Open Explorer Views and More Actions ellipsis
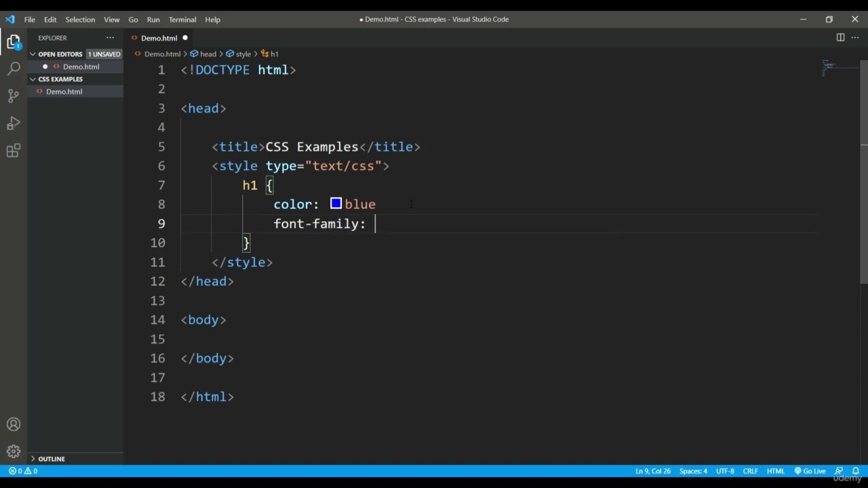 click(110, 38)
